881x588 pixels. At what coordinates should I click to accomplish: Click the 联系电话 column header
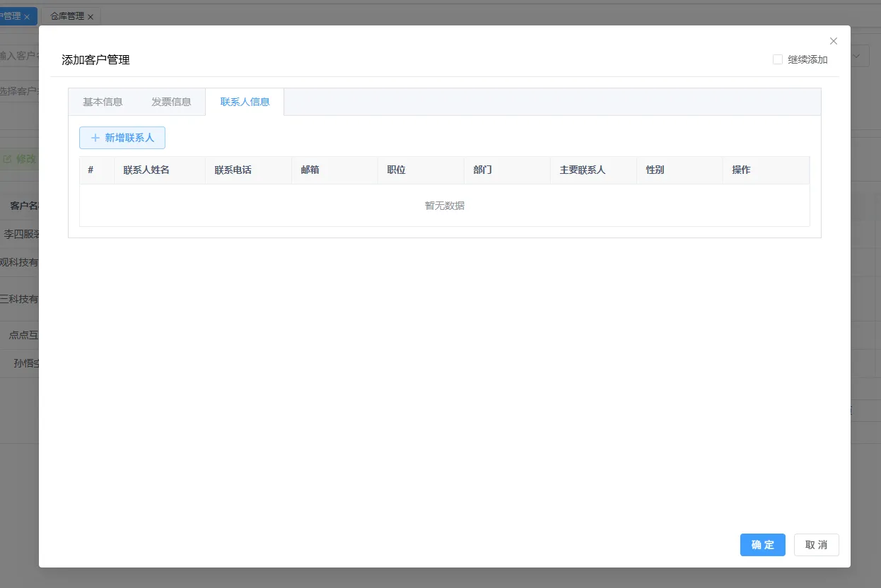233,170
